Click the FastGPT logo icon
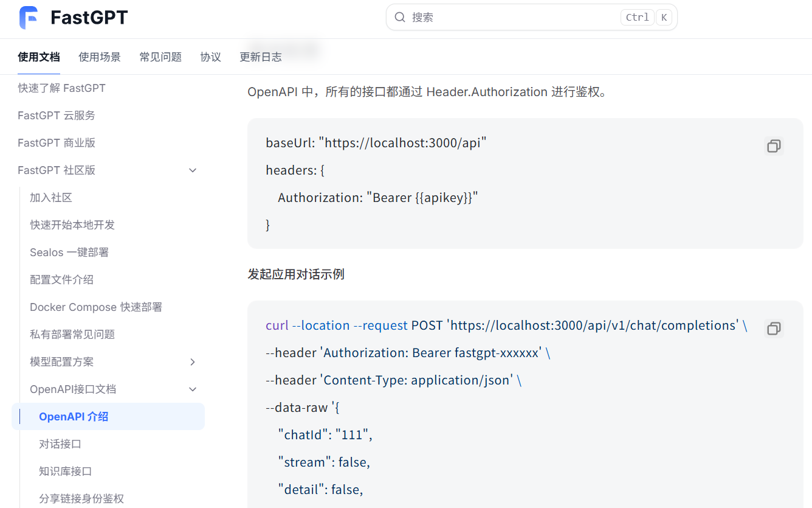The width and height of the screenshot is (812, 508). (29, 18)
